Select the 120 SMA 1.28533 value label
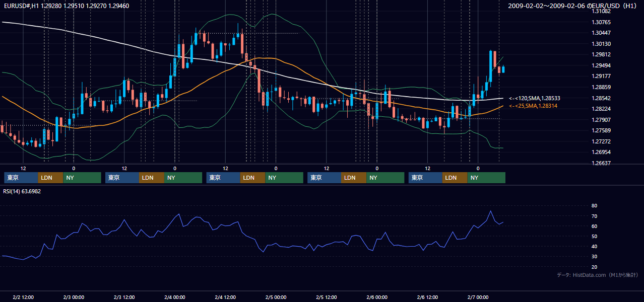 click(x=535, y=99)
